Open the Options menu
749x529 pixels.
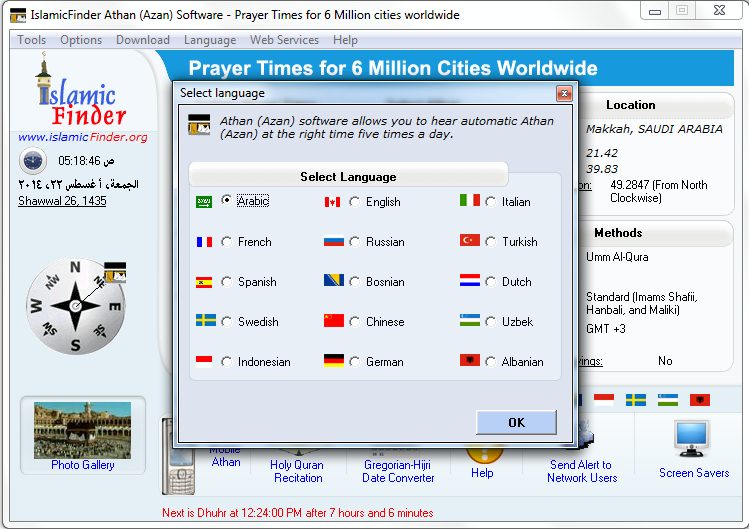[81, 40]
